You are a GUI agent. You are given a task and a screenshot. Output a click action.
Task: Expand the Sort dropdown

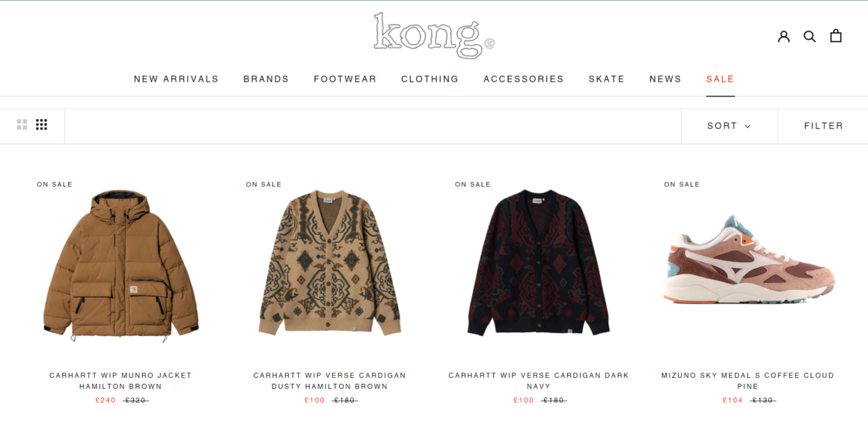click(729, 126)
